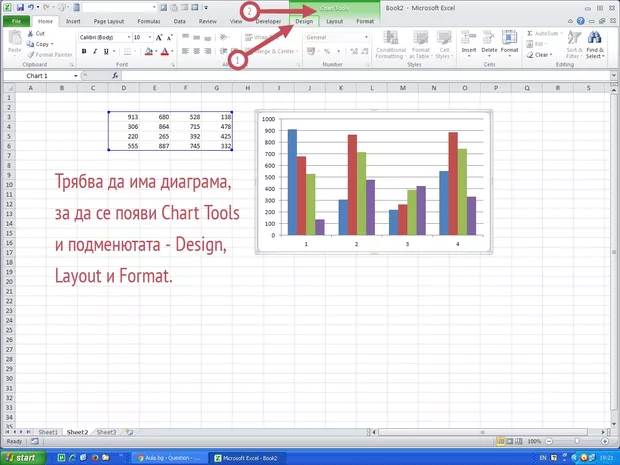This screenshot has width=620, height=465.
Task: Toggle Align Text Right
Action: point(208,51)
